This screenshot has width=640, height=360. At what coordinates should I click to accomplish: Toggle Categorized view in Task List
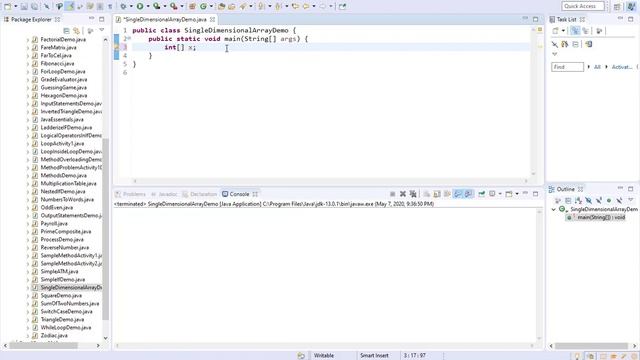tap(575, 31)
